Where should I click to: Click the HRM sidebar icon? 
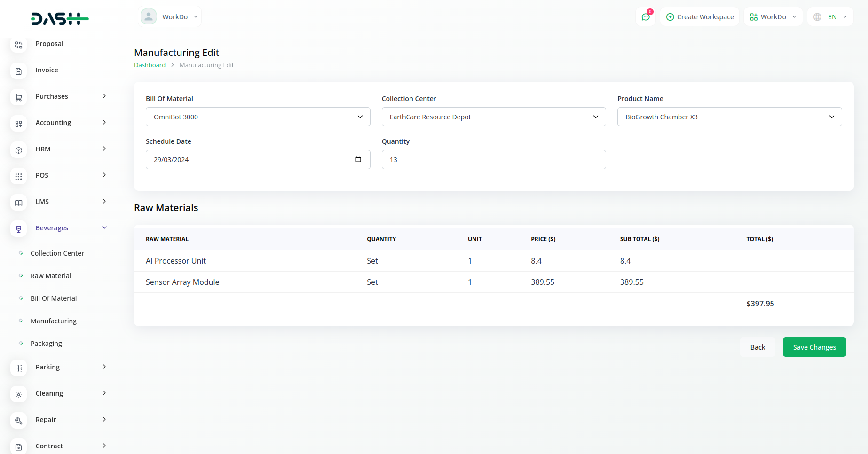pos(19,150)
